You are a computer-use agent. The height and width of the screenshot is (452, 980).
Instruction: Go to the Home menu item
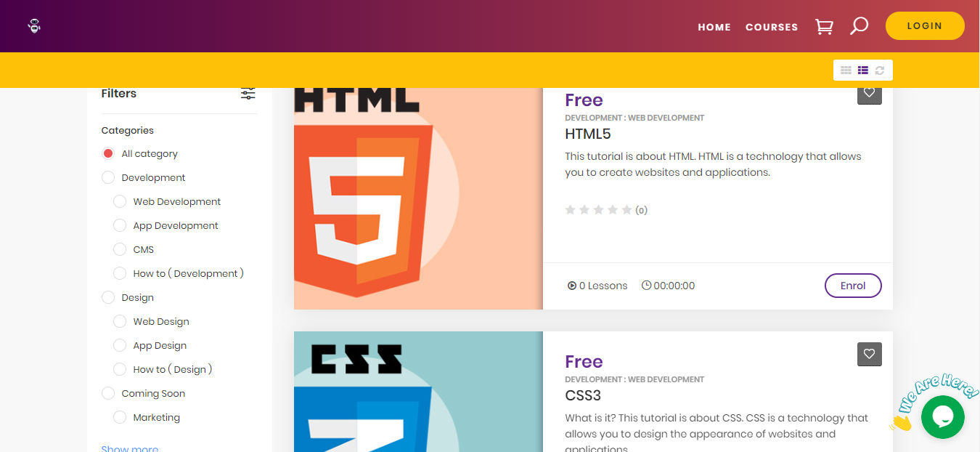point(714,27)
